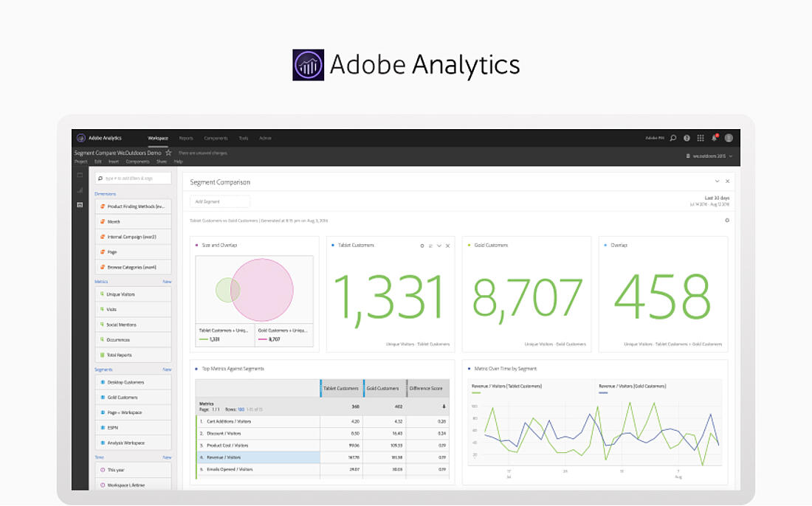Viewport: 812px width, 506px height.
Task: Select the Desktop Customers segment
Action: (x=133, y=382)
